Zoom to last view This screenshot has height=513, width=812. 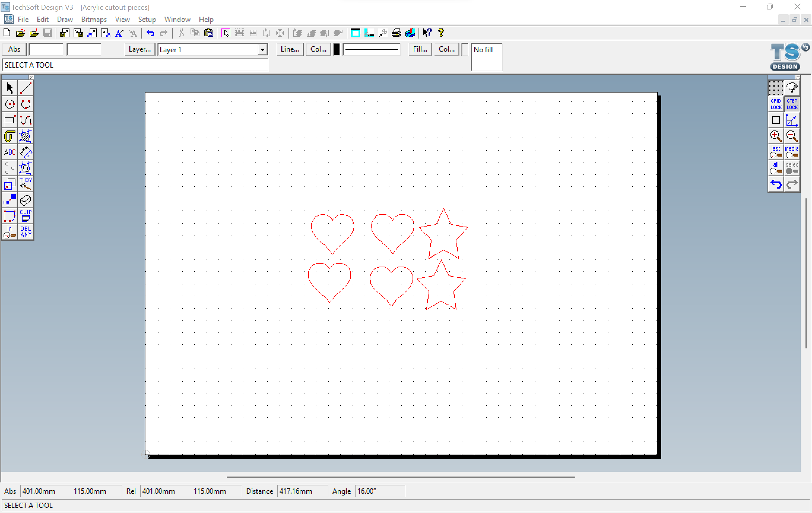click(775, 152)
